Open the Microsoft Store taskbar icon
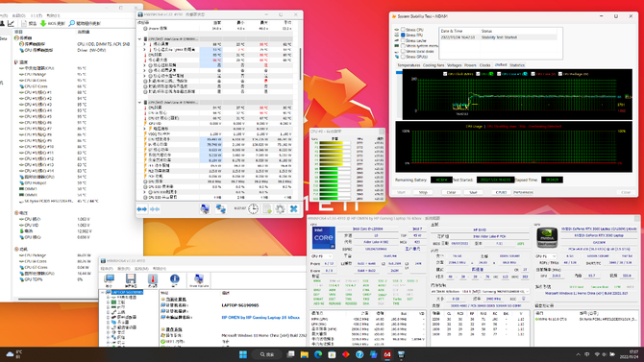The height and width of the screenshot is (362, 644). pos(332,354)
